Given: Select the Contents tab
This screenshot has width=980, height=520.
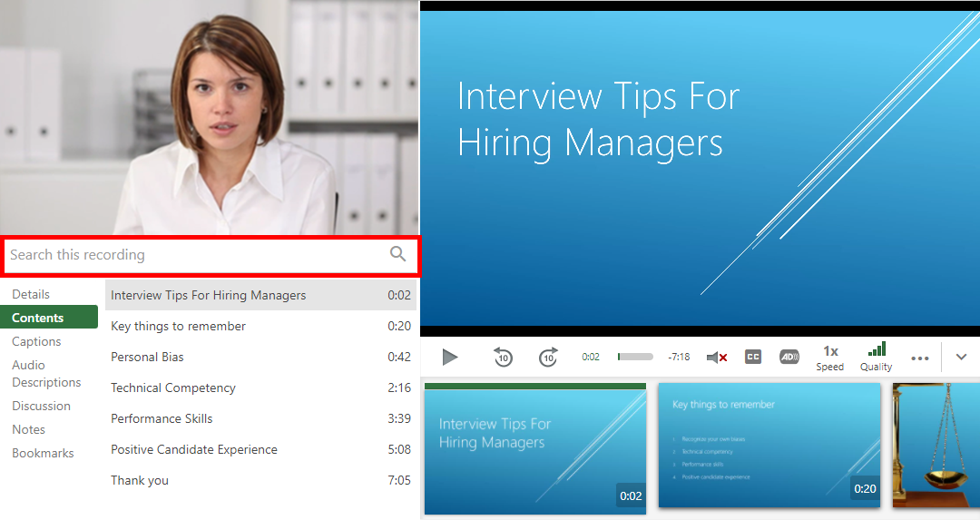Looking at the screenshot, I should click(x=49, y=318).
